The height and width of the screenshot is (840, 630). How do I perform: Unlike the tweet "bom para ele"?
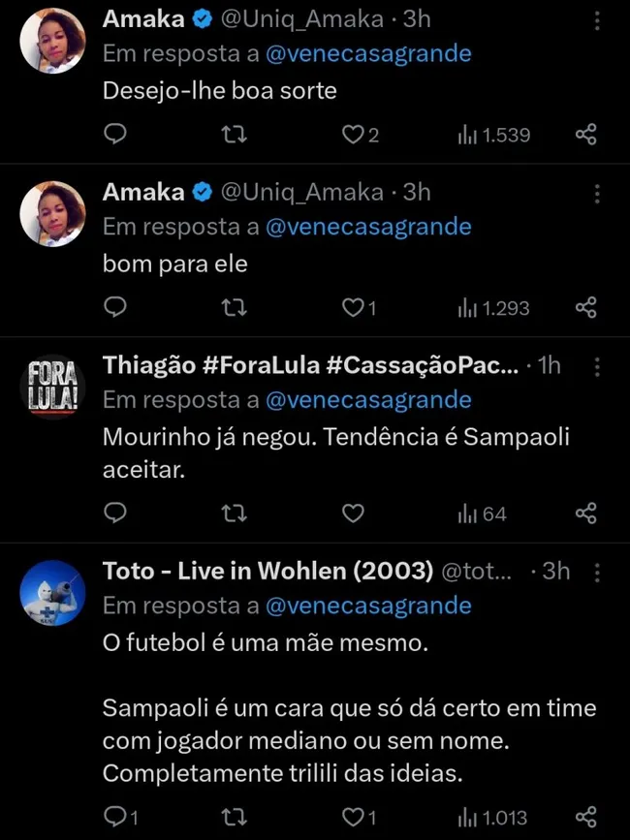(353, 308)
